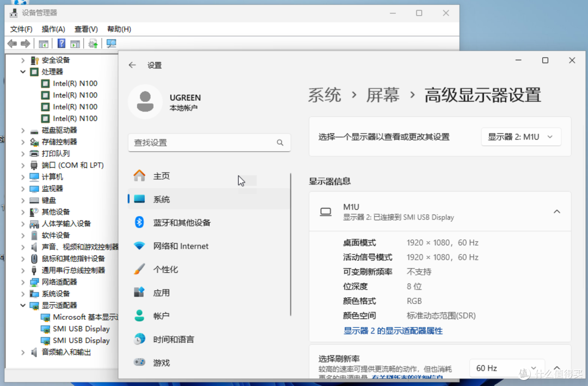Select the first SMI USB Display adapter
The image size is (588, 386).
tap(81, 329)
